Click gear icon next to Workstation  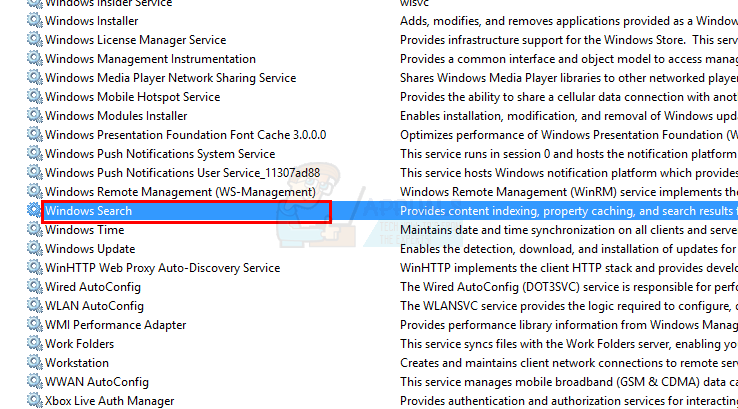pyautogui.click(x=34, y=362)
